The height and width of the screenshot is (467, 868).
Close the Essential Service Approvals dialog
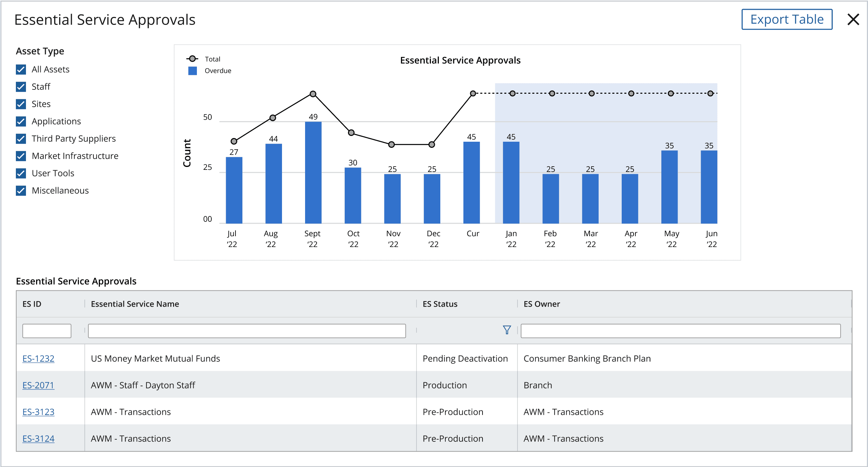[853, 19]
